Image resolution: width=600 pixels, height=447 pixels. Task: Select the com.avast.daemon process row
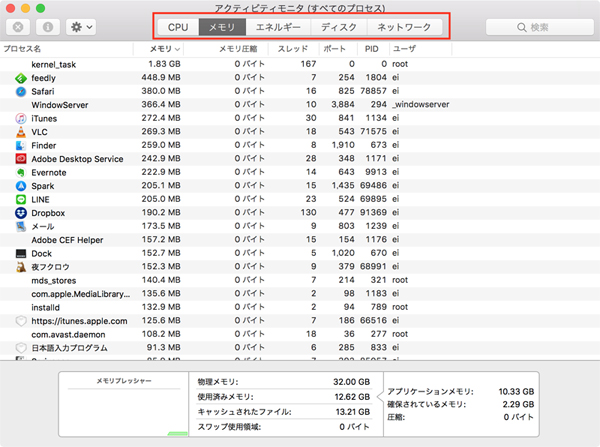(x=300, y=334)
